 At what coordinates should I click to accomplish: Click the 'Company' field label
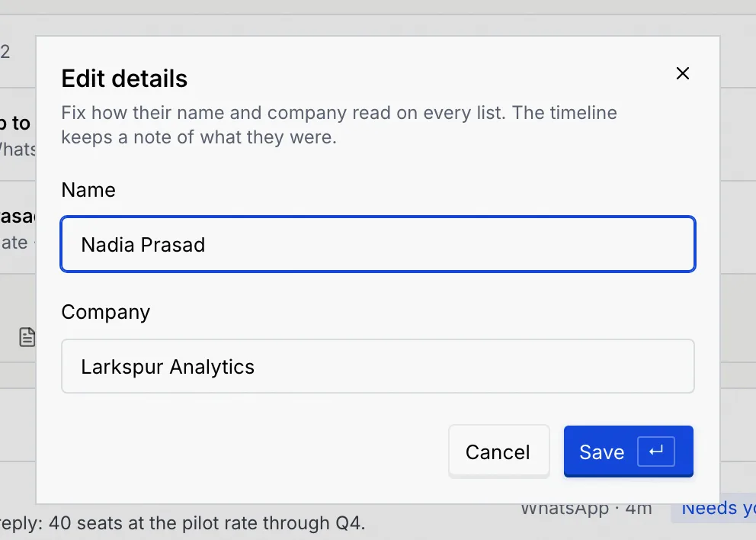(106, 312)
